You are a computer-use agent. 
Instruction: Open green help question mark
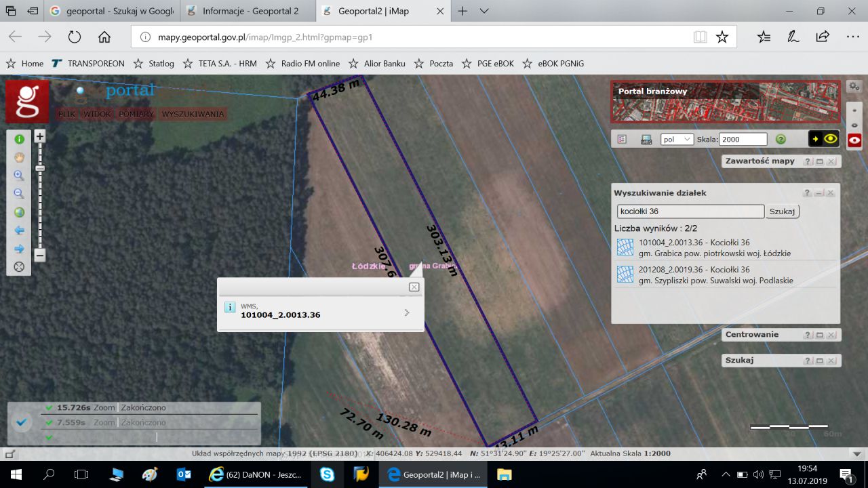pos(781,139)
